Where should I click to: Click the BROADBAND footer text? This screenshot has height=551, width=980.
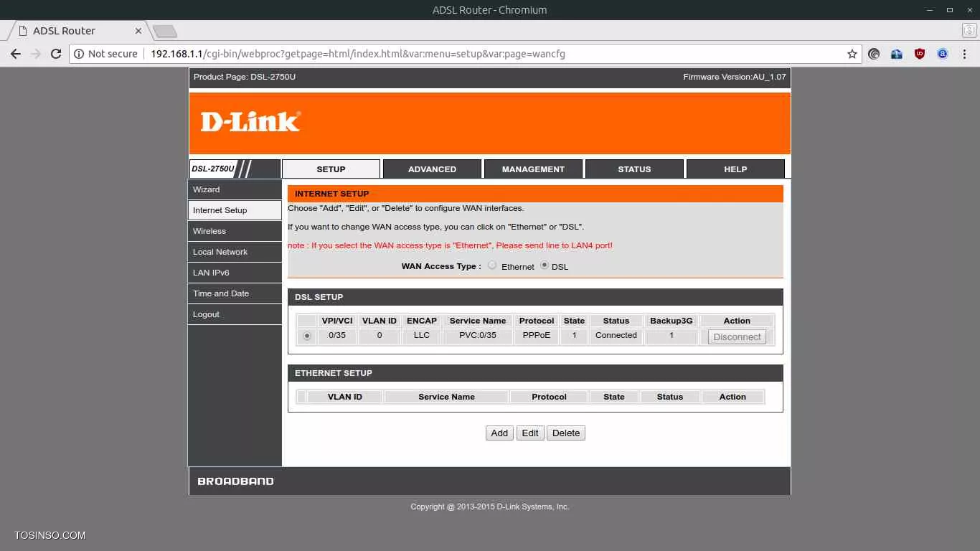[235, 481]
